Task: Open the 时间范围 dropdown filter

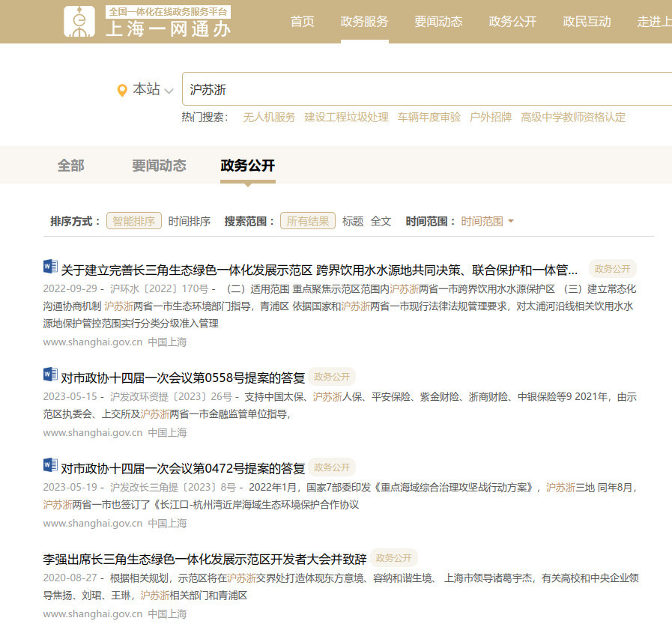Action: point(487,221)
